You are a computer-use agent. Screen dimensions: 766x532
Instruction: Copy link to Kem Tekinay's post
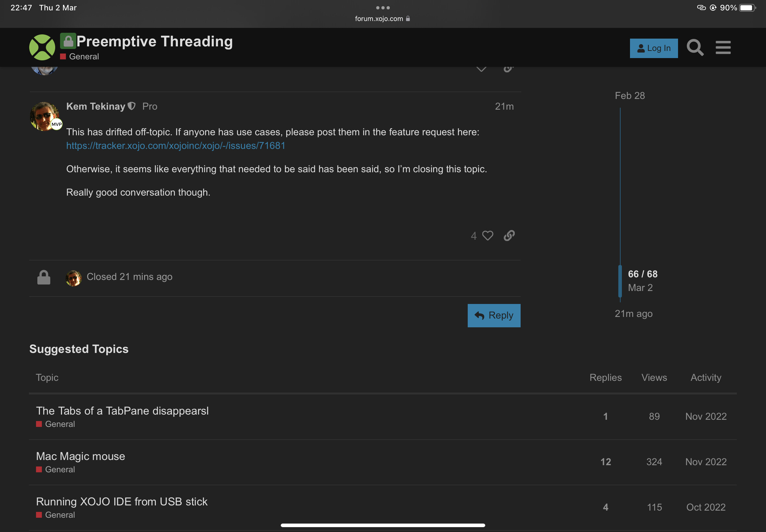coord(509,236)
